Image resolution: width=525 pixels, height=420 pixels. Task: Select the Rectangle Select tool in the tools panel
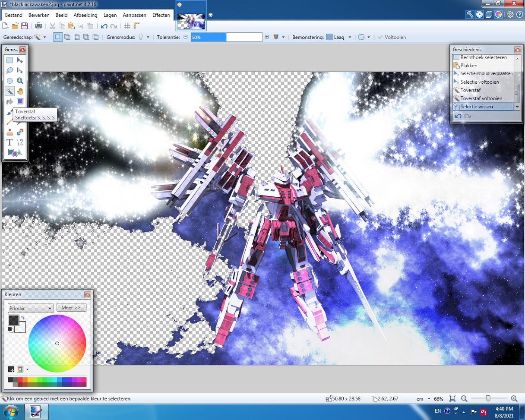9,60
